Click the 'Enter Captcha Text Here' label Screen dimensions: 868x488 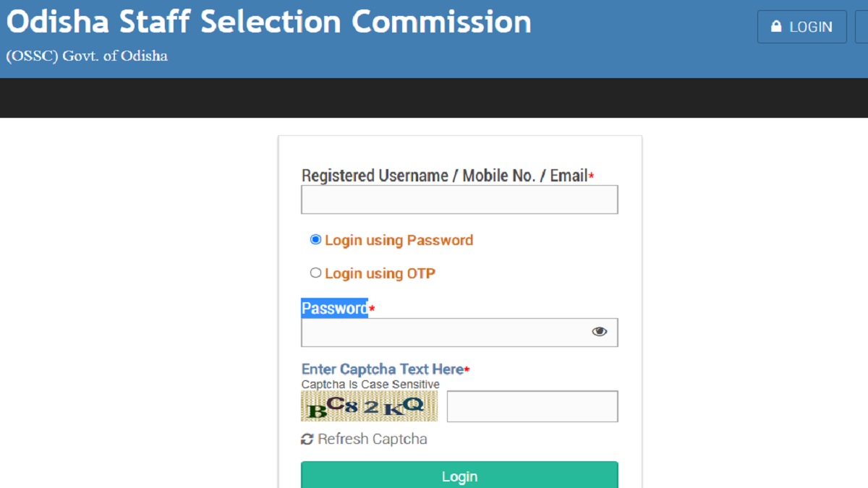click(382, 369)
